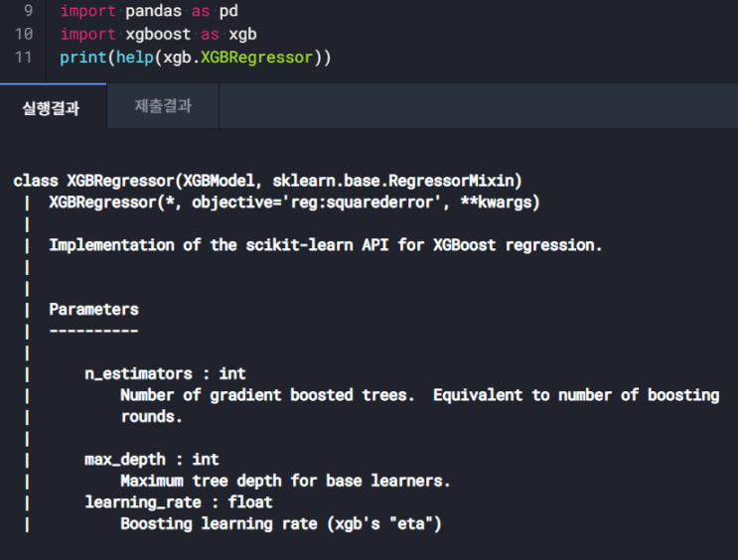Select the learning_rate : float parameter
738x560 pixels.
click(x=178, y=502)
